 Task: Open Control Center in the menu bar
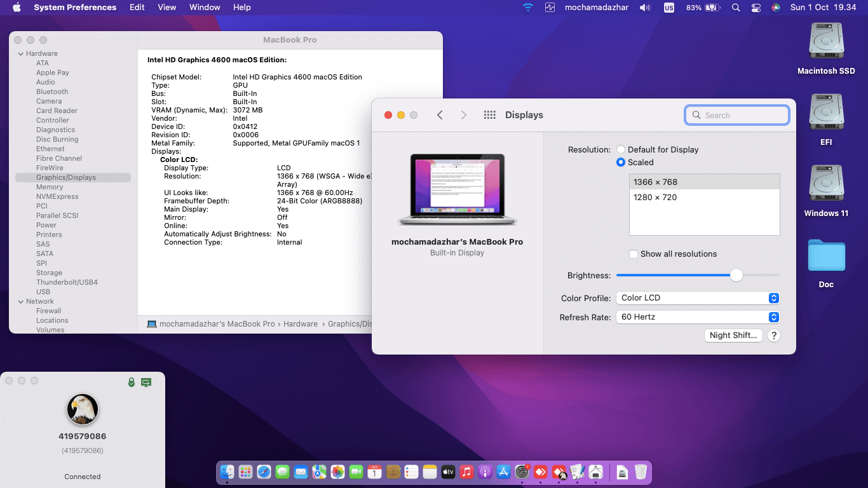click(x=755, y=7)
